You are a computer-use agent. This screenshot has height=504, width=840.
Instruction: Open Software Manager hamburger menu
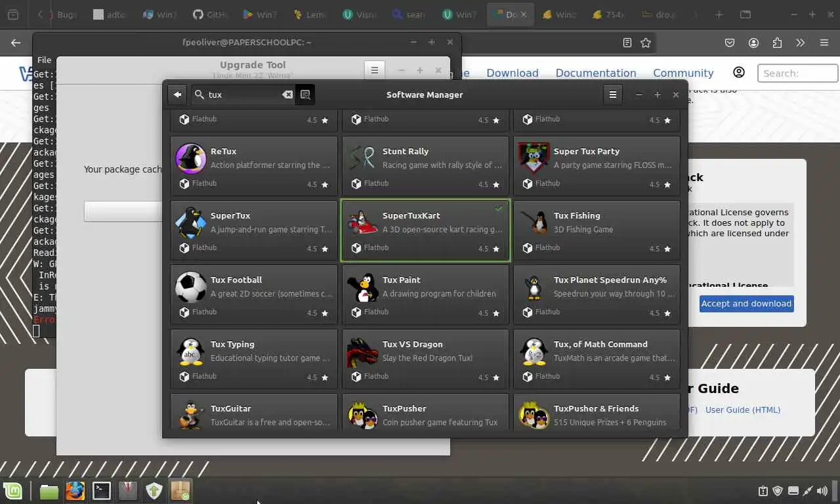click(x=612, y=94)
